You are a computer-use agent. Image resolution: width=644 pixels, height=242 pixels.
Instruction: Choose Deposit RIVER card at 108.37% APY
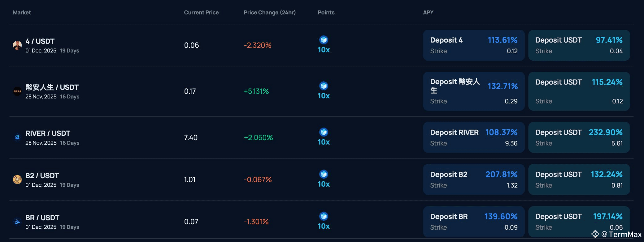[x=474, y=137]
